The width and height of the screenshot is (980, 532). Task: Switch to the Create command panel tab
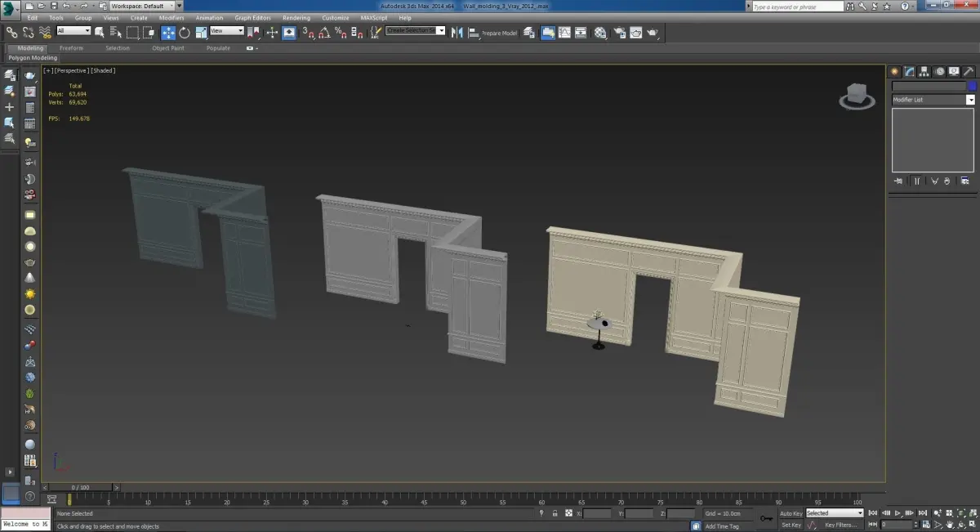click(x=895, y=71)
